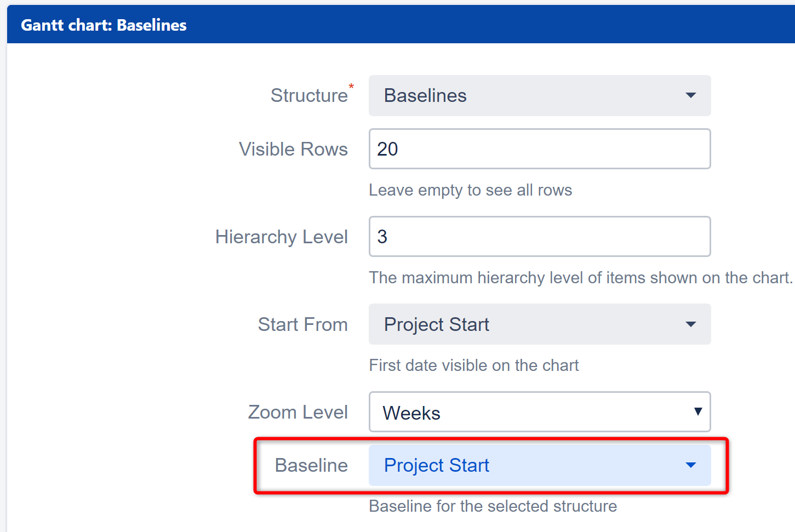Click the Visible Rows field label
This screenshot has height=532, width=795.
(x=293, y=149)
